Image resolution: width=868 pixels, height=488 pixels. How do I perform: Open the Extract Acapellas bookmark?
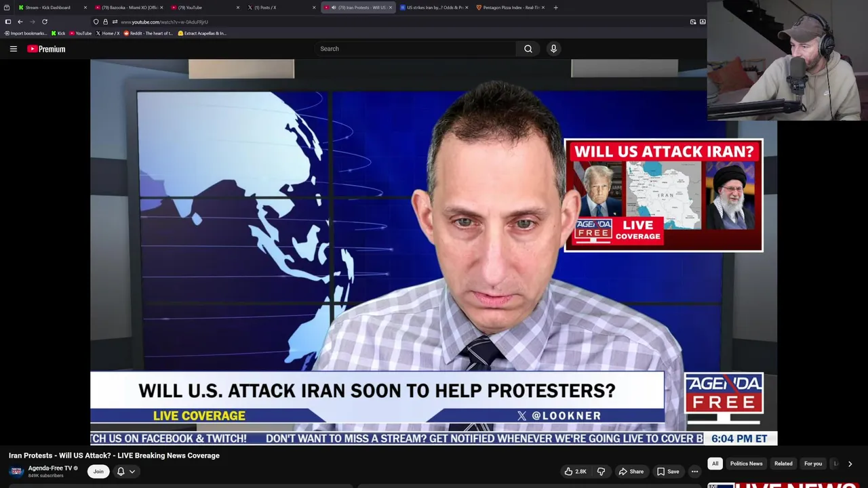[x=202, y=33]
